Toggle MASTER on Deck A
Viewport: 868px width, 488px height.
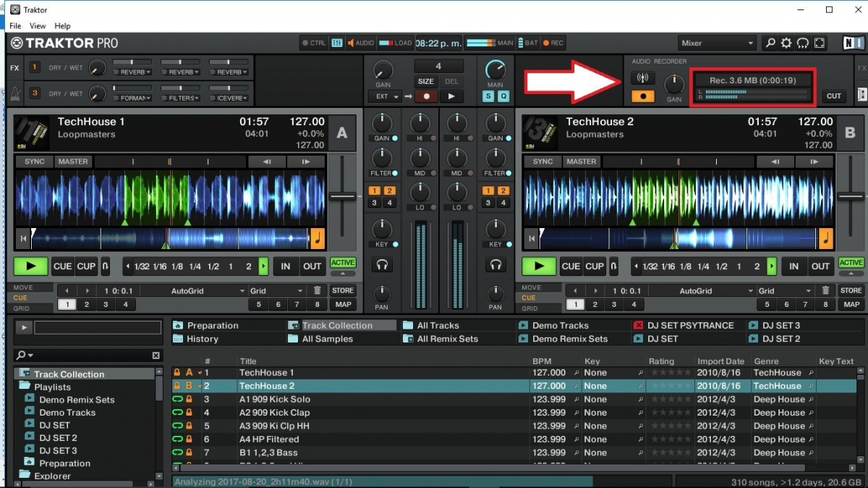73,161
